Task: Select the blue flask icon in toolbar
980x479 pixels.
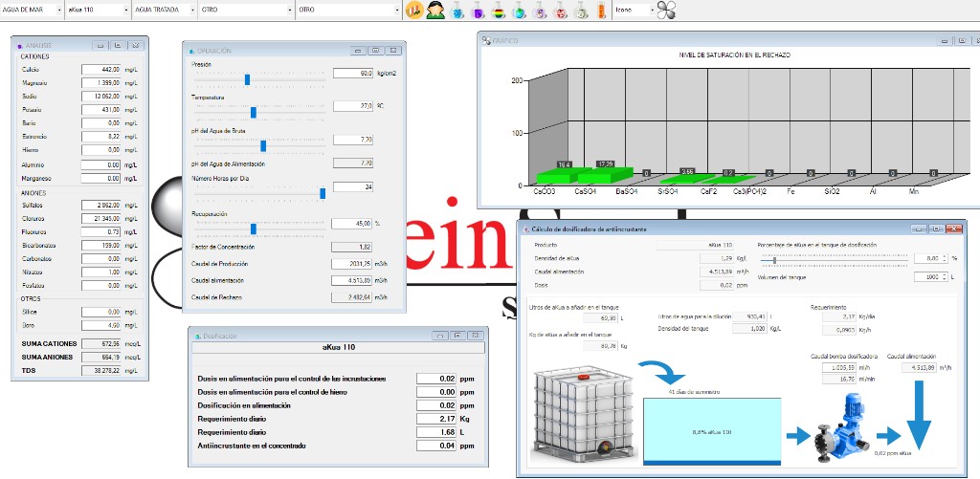Action: [457, 10]
